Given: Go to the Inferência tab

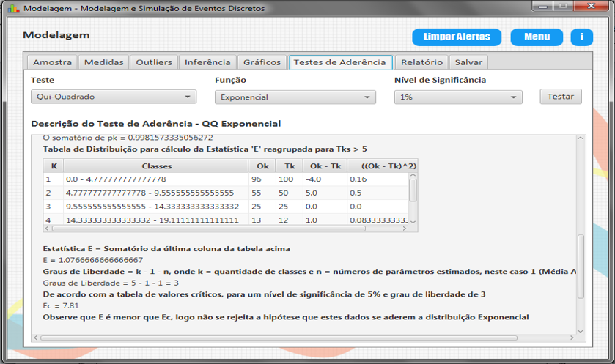Looking at the screenshot, I should [x=207, y=62].
